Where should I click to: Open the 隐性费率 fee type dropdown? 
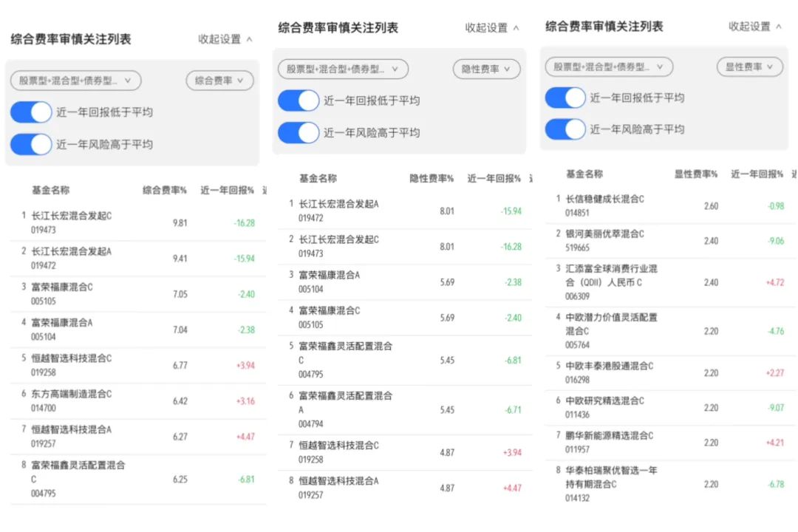486,69
